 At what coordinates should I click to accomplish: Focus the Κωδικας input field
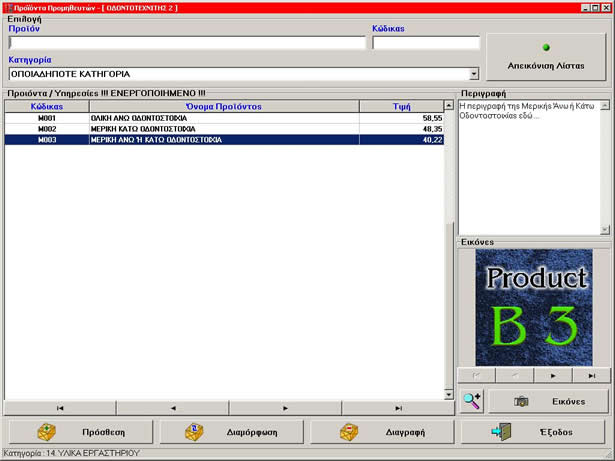426,43
